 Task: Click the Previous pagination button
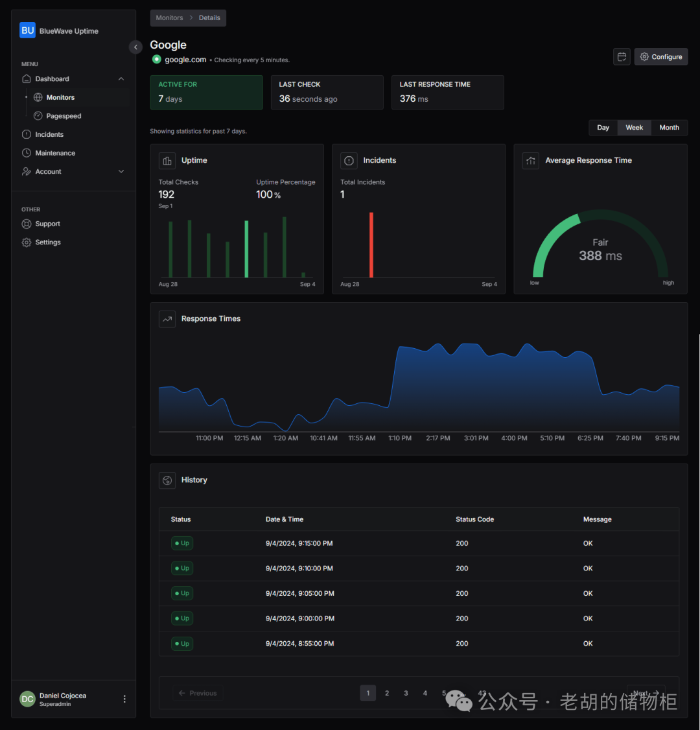click(198, 693)
